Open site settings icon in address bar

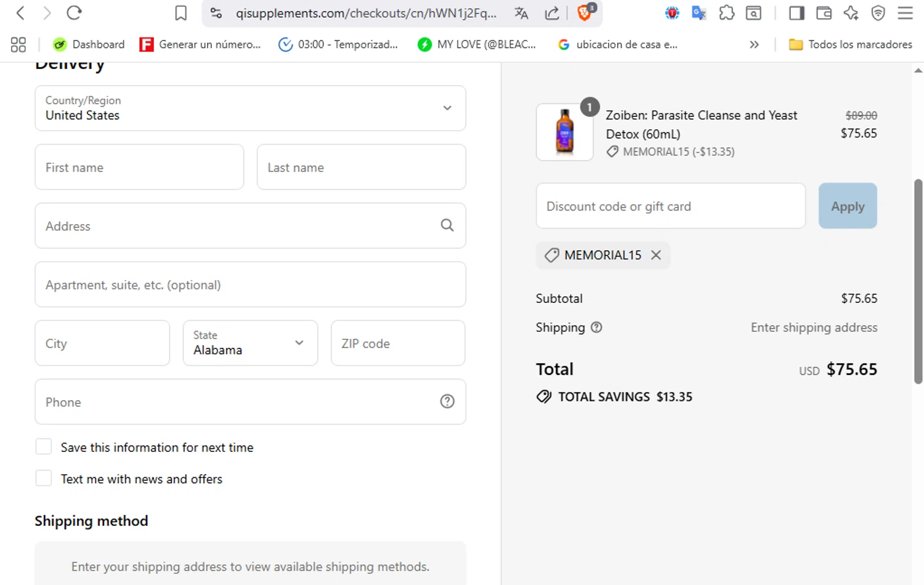pos(216,13)
